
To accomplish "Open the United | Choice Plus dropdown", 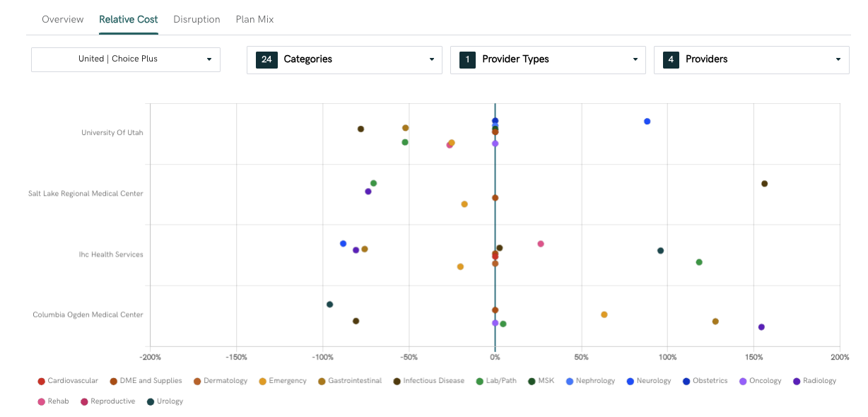I will [126, 59].
